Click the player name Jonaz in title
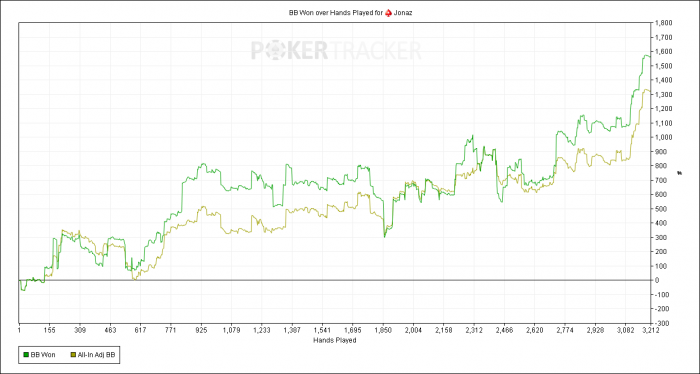Viewport: 700px width, 374px height. coord(403,13)
